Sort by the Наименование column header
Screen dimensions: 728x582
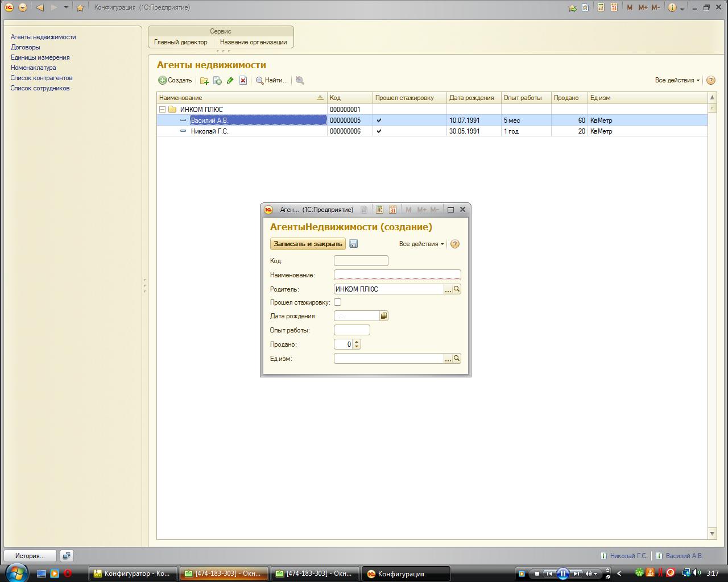242,98
